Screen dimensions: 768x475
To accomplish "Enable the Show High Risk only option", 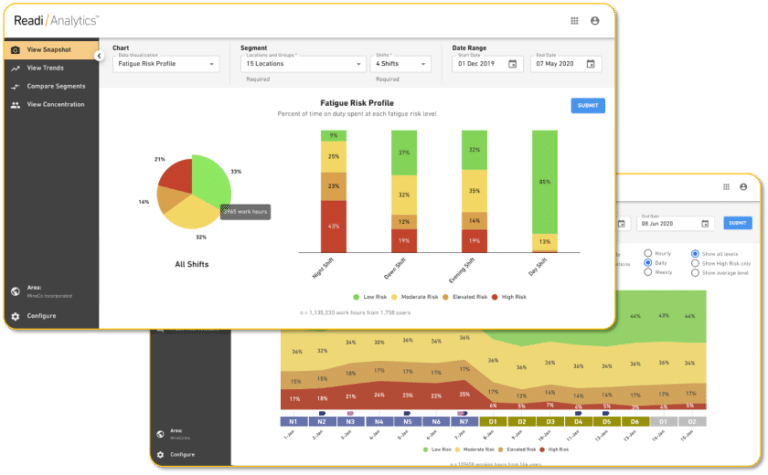I will coord(695,263).
